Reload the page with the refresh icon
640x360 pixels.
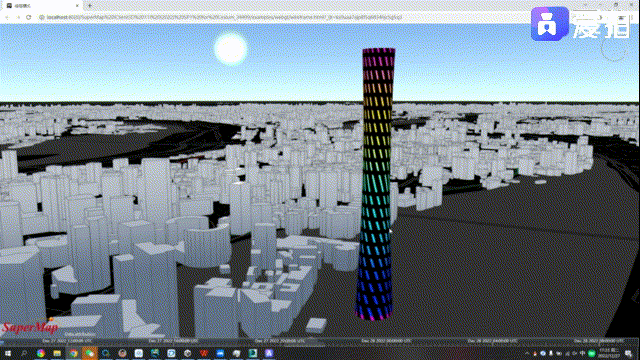point(29,18)
